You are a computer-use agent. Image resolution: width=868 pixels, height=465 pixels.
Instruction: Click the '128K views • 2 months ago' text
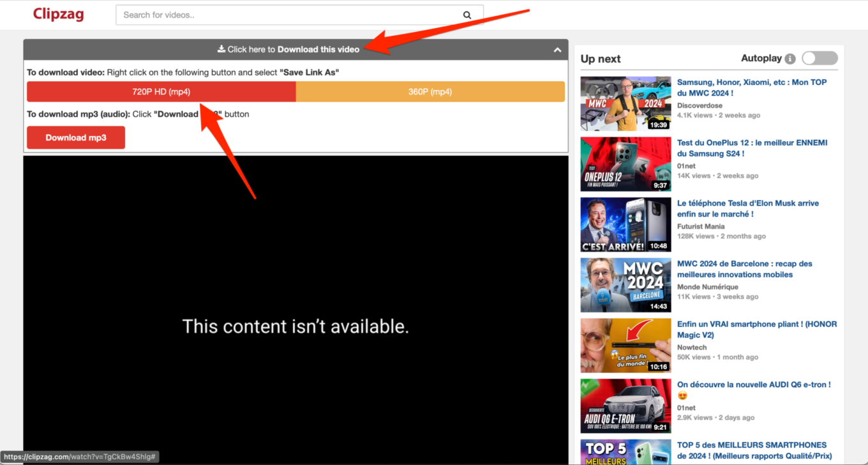(721, 236)
